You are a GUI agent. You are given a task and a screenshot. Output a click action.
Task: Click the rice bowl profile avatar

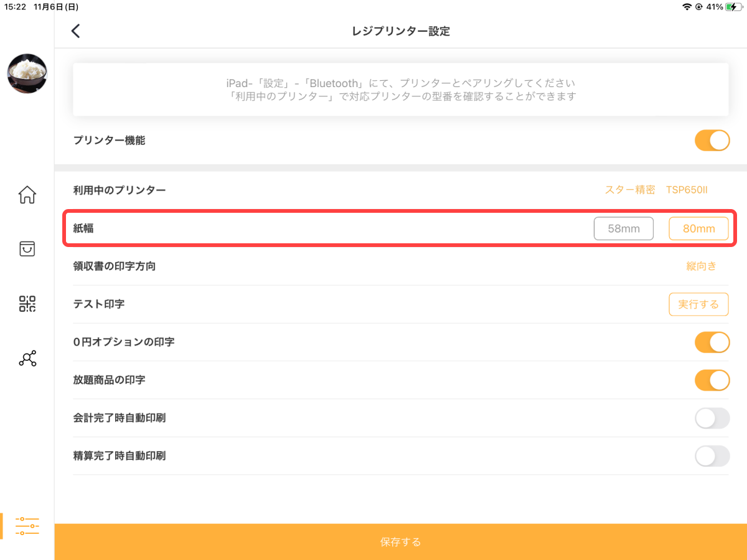(26, 73)
